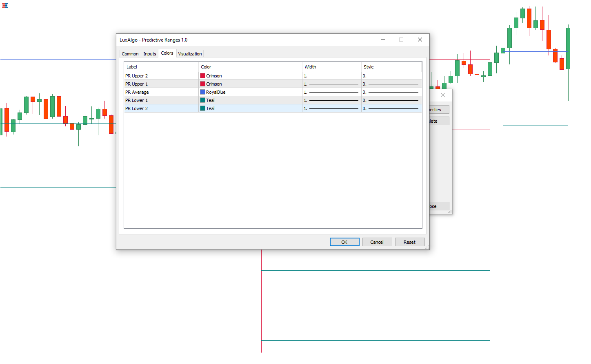Image resolution: width=591 pixels, height=364 pixels.
Task: Close the background dialog using its X
Action: (443, 95)
